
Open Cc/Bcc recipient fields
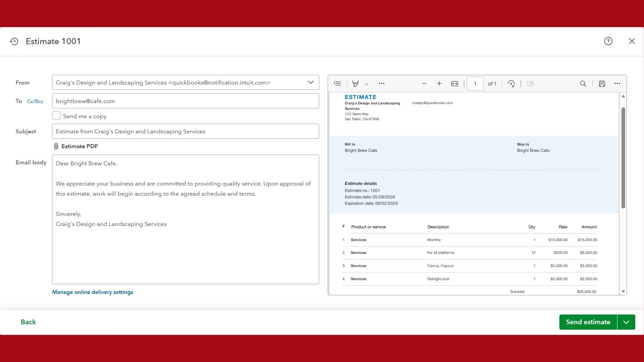35,101
